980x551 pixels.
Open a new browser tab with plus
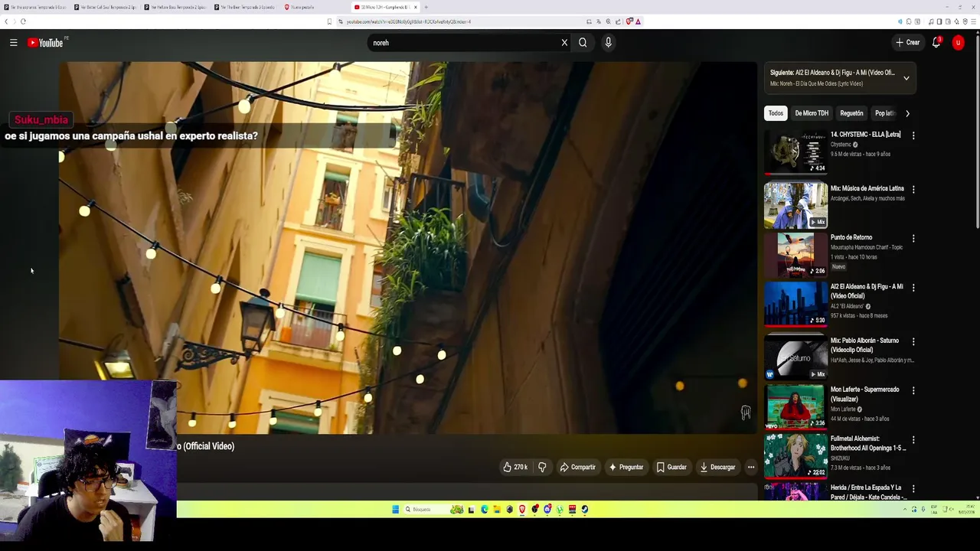pos(426,7)
